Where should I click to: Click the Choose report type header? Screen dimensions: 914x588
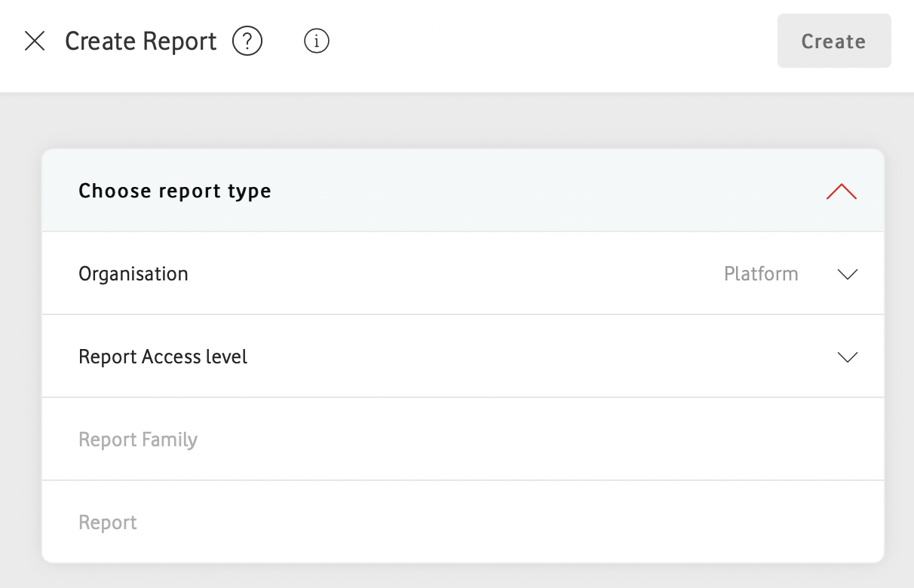(175, 191)
